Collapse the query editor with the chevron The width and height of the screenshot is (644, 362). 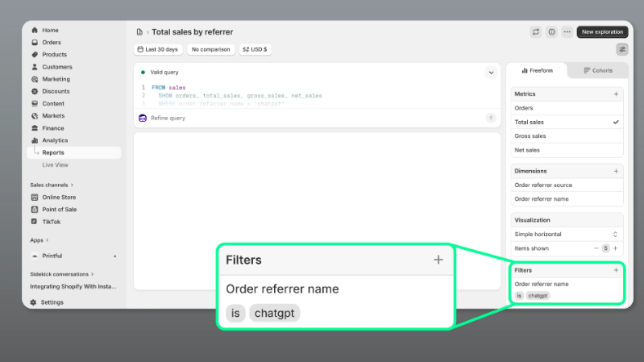pyautogui.click(x=491, y=73)
